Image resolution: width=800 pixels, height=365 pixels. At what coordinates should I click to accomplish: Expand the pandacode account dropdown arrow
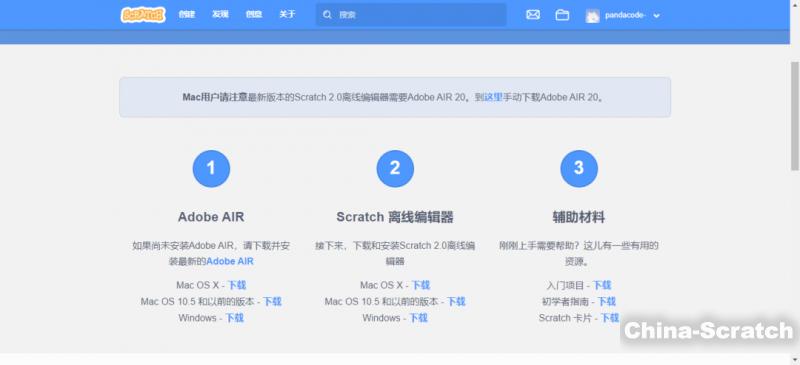pyautogui.click(x=657, y=16)
